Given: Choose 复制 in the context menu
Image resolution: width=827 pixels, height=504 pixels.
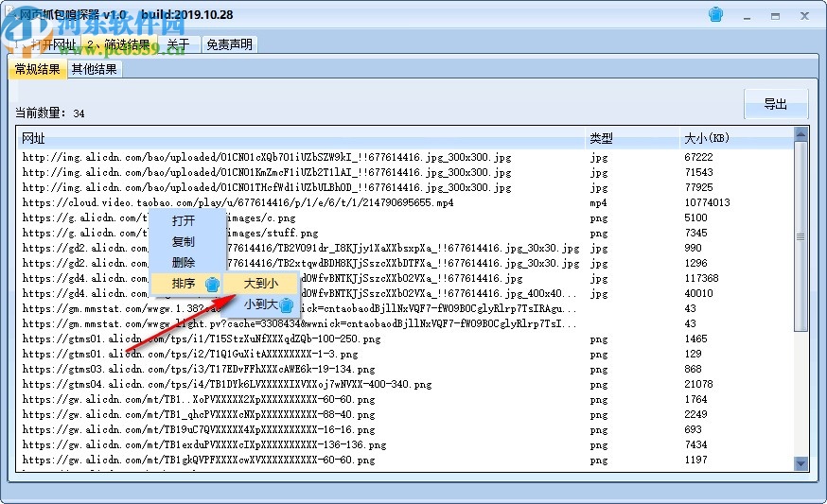Looking at the screenshot, I should tap(184, 241).
